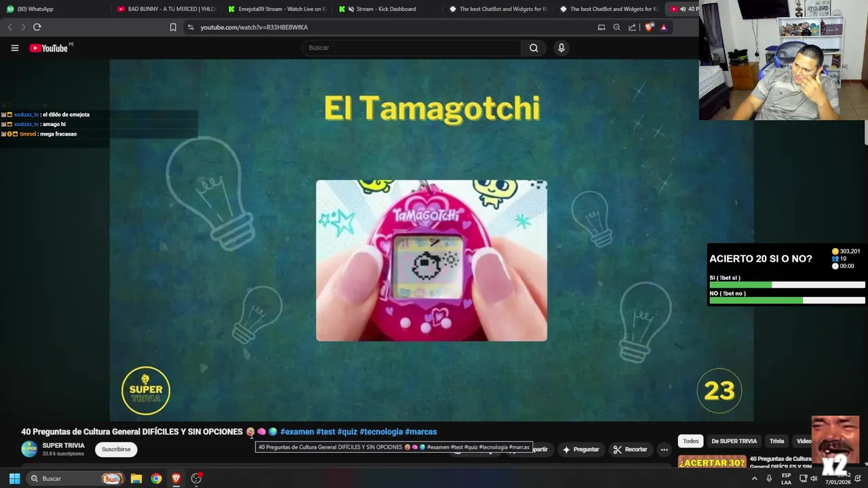Switch to the Stream - Kick Dashboard tab

coord(387,9)
